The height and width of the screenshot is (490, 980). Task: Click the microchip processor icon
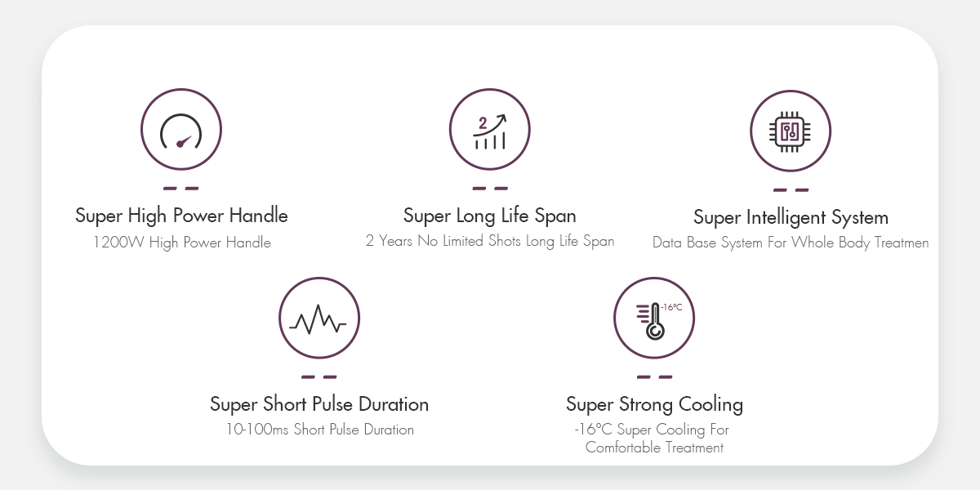(x=791, y=131)
